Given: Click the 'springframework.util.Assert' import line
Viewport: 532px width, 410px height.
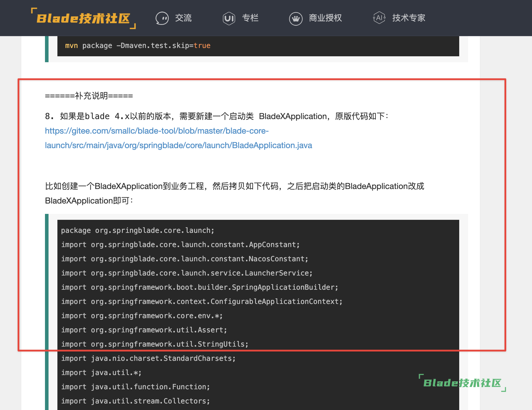Looking at the screenshot, I should tap(144, 330).
